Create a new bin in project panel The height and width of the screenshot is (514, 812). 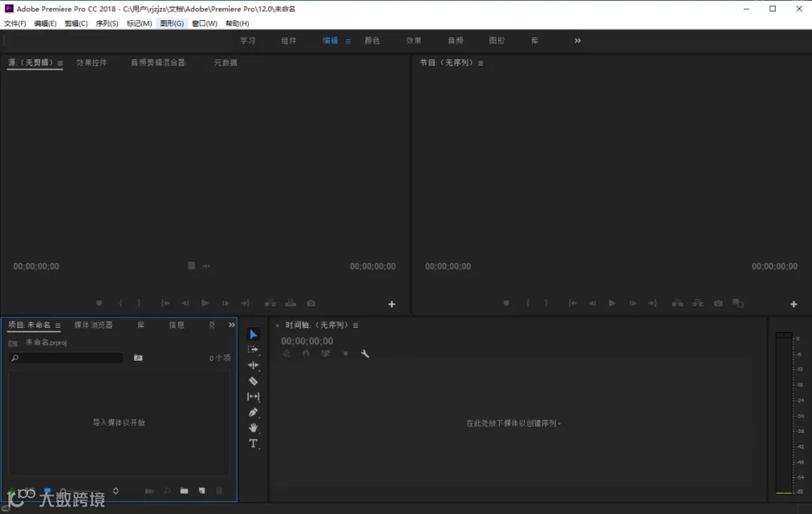point(184,491)
